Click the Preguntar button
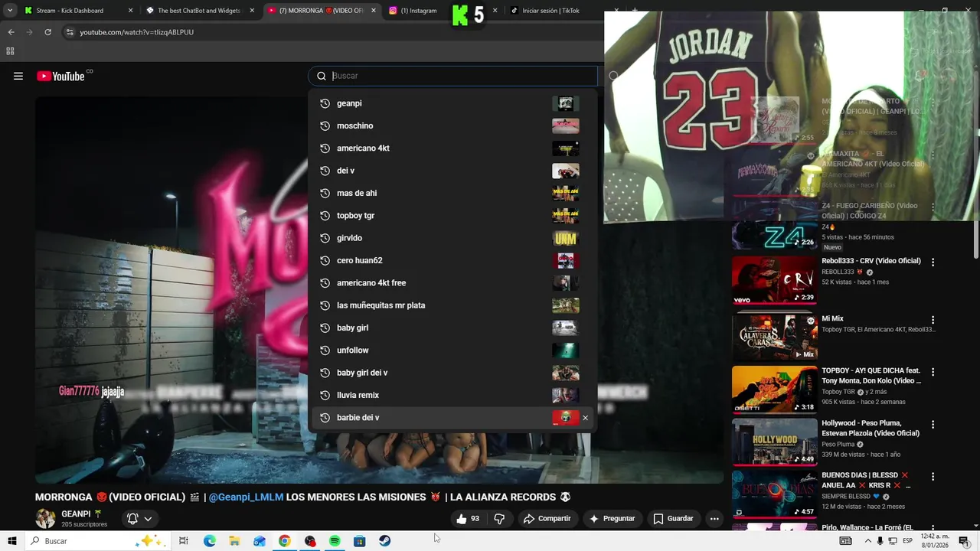This screenshot has height=551, width=980. click(x=611, y=519)
